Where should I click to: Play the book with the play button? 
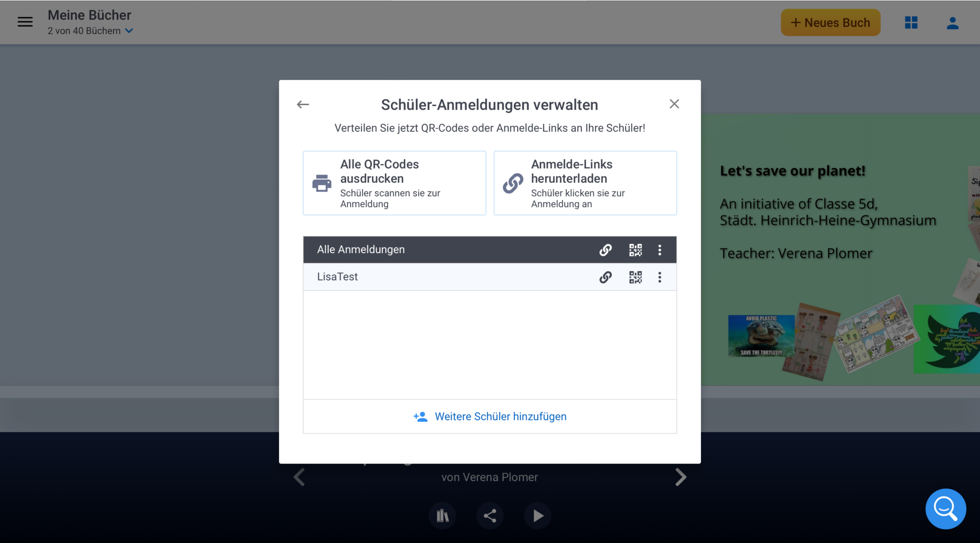click(538, 516)
